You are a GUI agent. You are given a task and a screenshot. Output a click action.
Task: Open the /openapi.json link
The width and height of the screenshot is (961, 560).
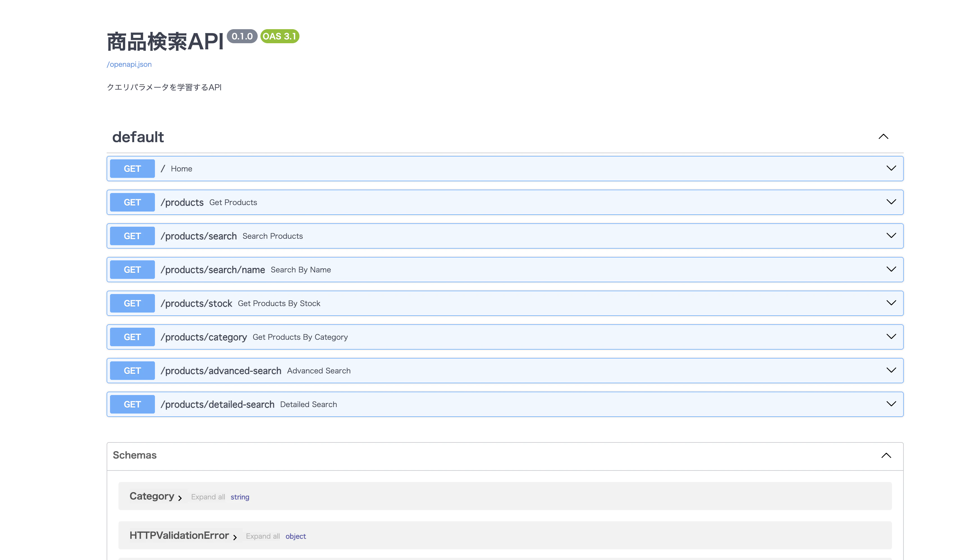click(129, 65)
